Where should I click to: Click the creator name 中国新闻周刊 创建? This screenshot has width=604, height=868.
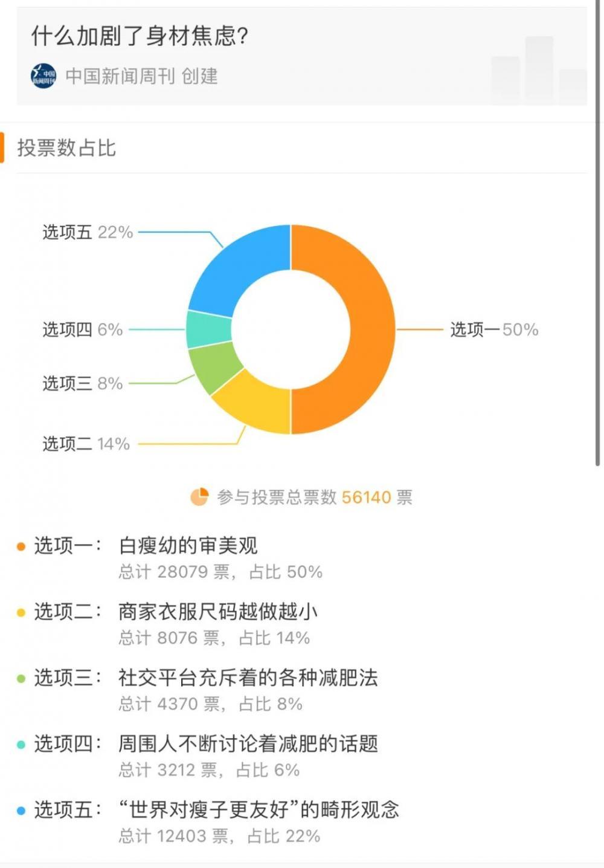(x=144, y=76)
